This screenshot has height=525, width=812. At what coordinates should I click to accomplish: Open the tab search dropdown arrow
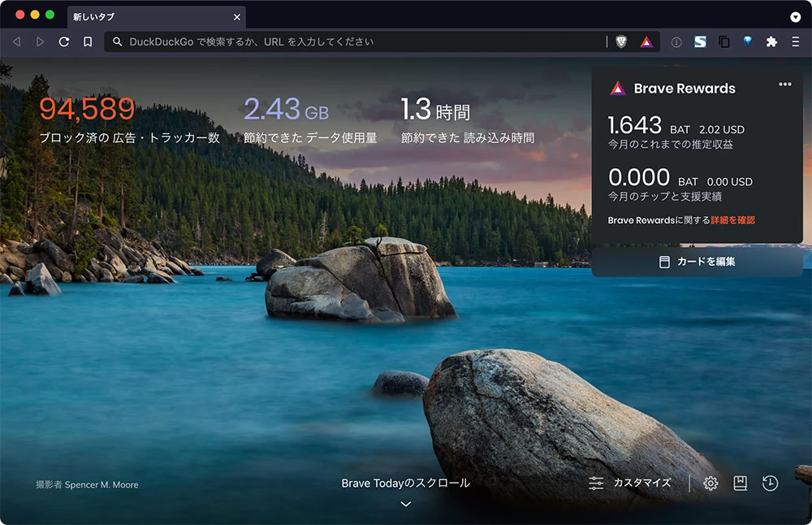(796, 16)
